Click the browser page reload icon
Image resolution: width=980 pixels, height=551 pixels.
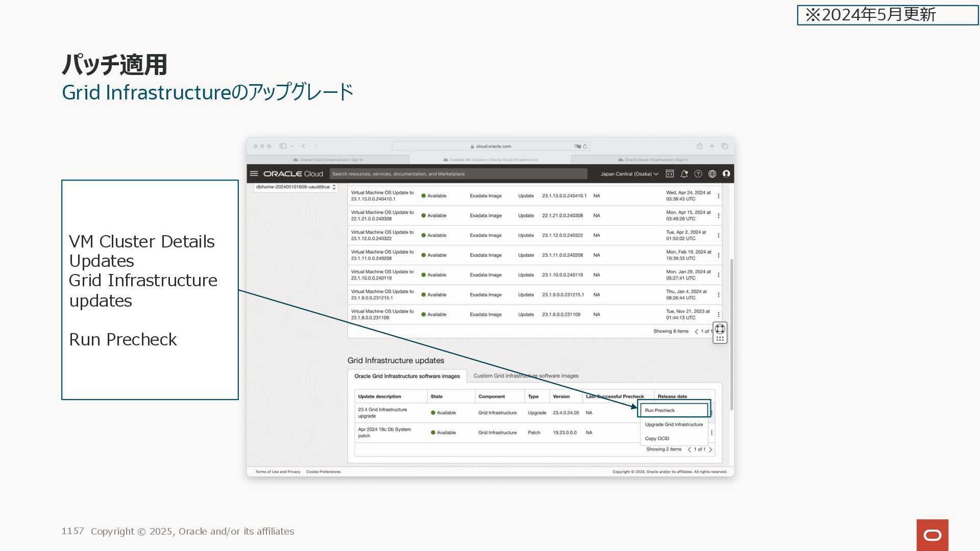tap(585, 146)
